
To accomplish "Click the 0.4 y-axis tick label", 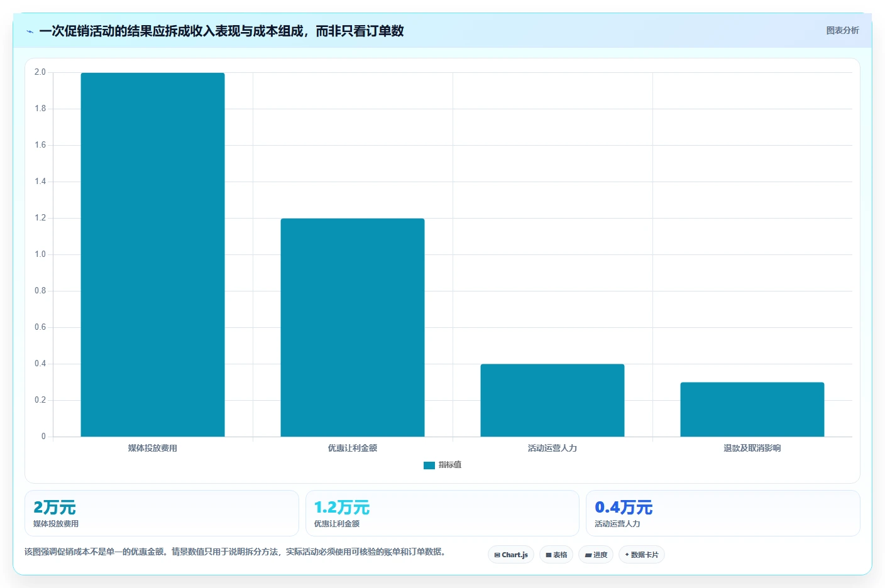I will 40,364.
